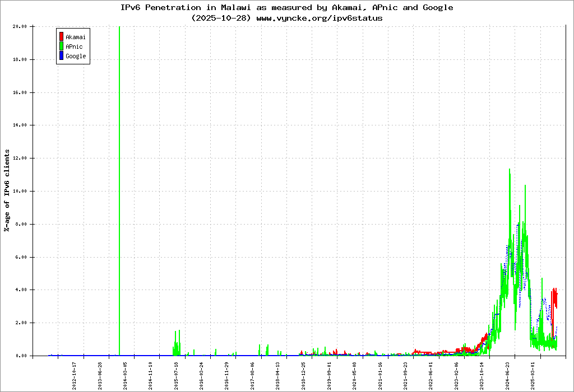Viewport: 574px width, 392px height.
Task: Click the 20.00 y-axis tick label
Action: (20, 26)
